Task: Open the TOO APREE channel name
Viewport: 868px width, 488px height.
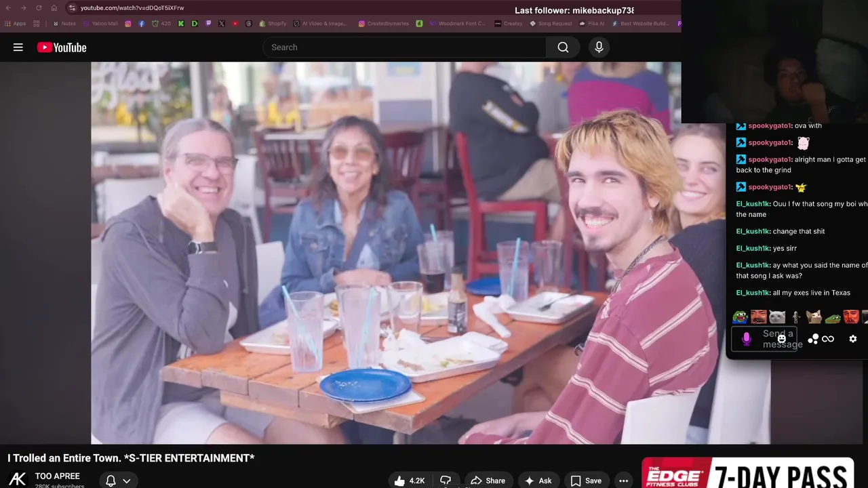Action: pyautogui.click(x=58, y=476)
